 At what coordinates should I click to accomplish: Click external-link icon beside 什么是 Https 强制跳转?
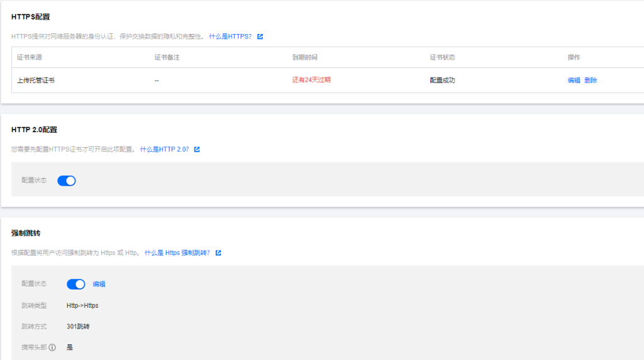[x=218, y=252]
